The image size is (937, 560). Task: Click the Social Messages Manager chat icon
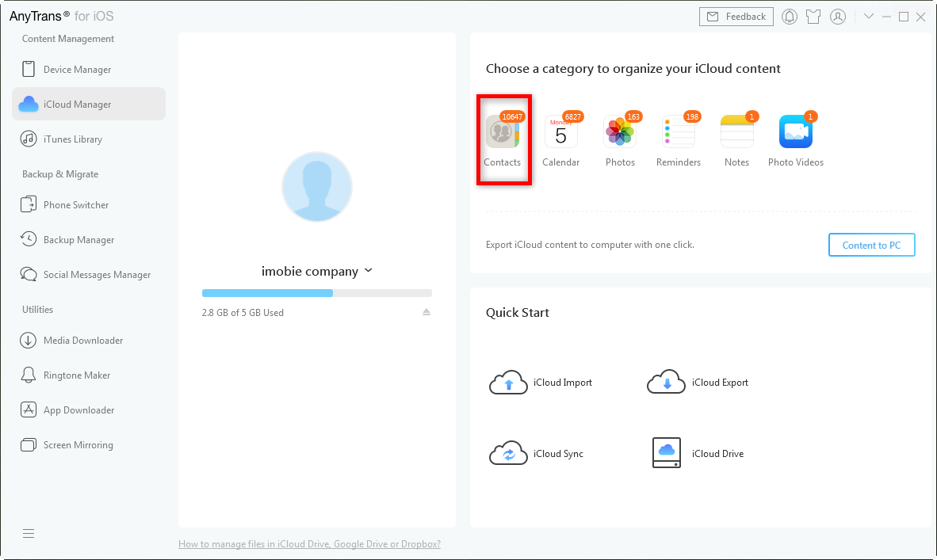[28, 275]
